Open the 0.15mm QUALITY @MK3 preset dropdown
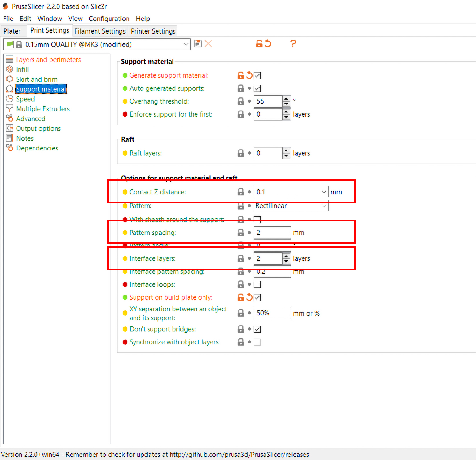This screenshot has height=460, width=476. coord(97,44)
